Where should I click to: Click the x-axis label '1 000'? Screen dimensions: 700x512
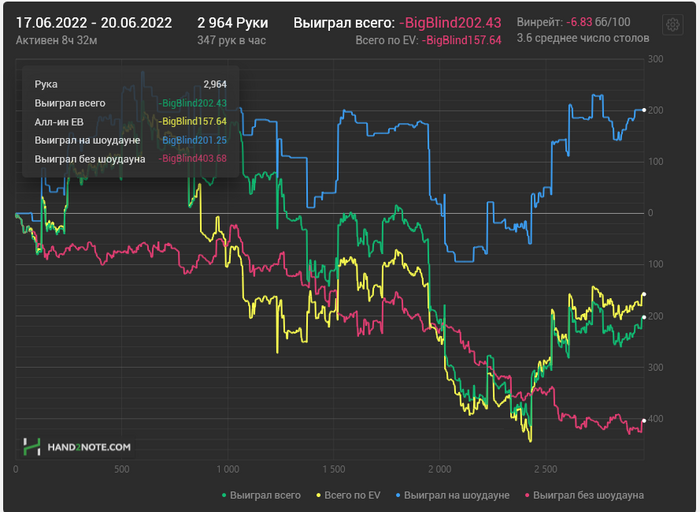pos(228,469)
